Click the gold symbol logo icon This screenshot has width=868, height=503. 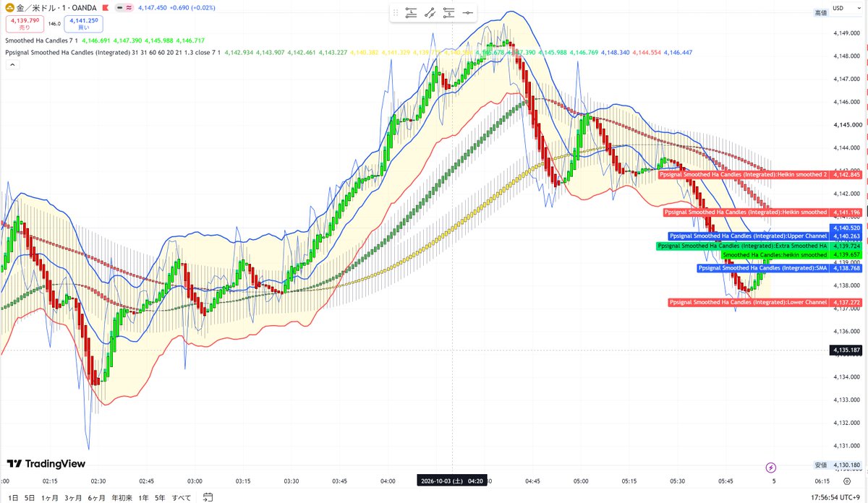pos(10,7)
